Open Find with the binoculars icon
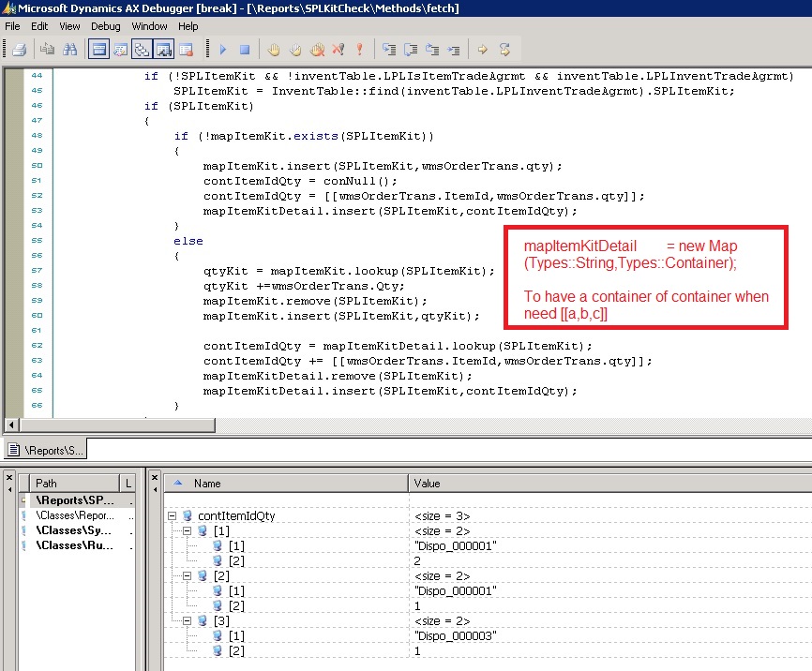 click(x=70, y=49)
